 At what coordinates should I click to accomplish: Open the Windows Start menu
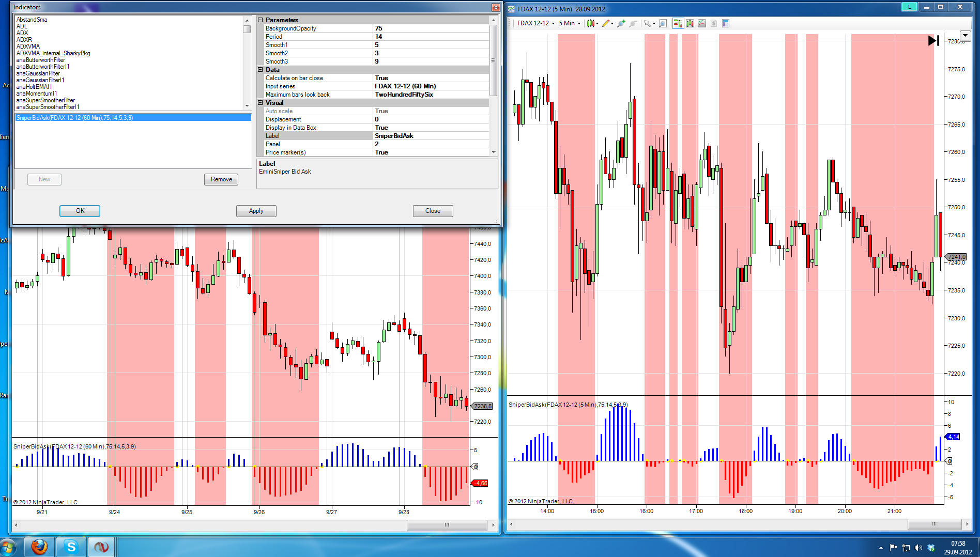click(x=8, y=547)
